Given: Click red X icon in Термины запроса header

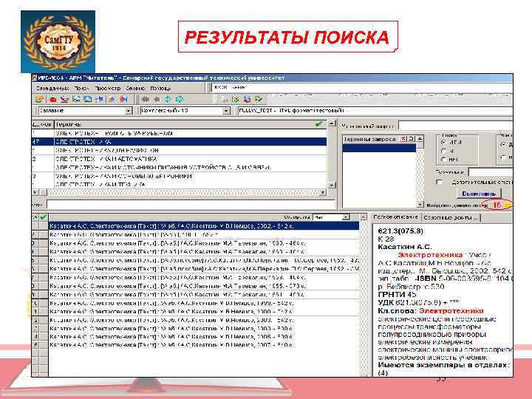Looking at the screenshot, I should (403, 139).
